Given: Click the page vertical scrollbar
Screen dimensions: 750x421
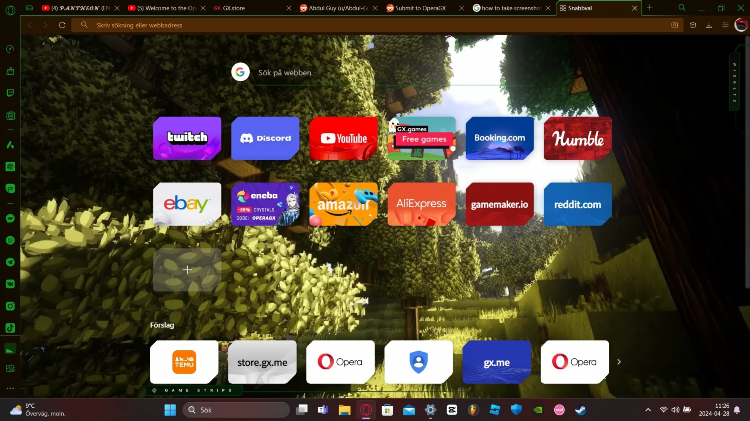Looking at the screenshot, I should pos(747,163).
